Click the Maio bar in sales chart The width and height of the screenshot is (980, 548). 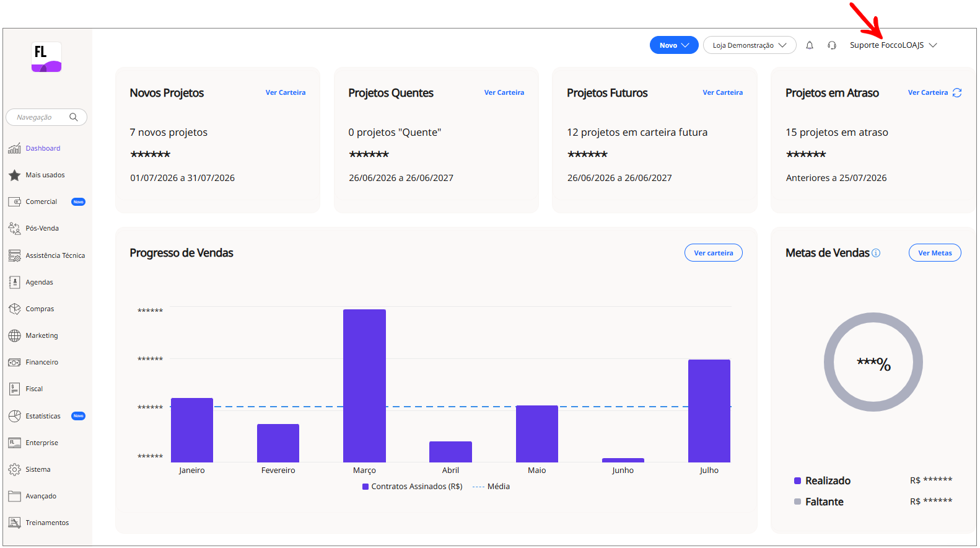click(x=537, y=434)
